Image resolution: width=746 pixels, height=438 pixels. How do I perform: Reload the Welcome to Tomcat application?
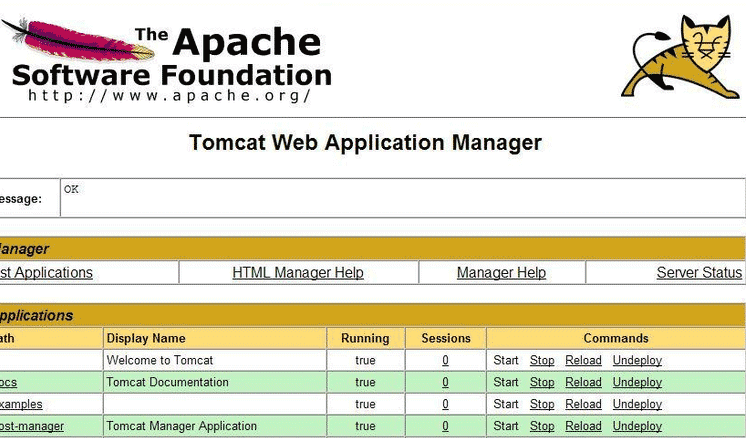pos(583,360)
